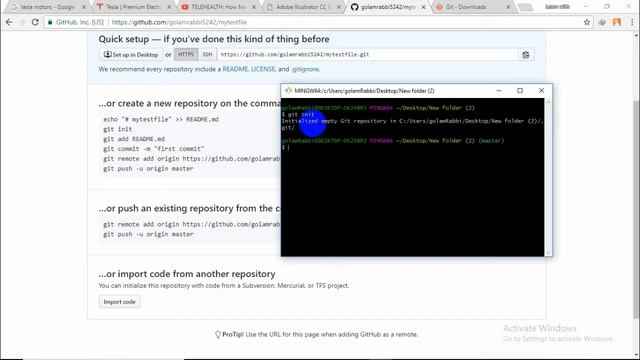This screenshot has height=360, width=640.
Task: Switch to the Git - Downloads tab
Action: pos(471,7)
